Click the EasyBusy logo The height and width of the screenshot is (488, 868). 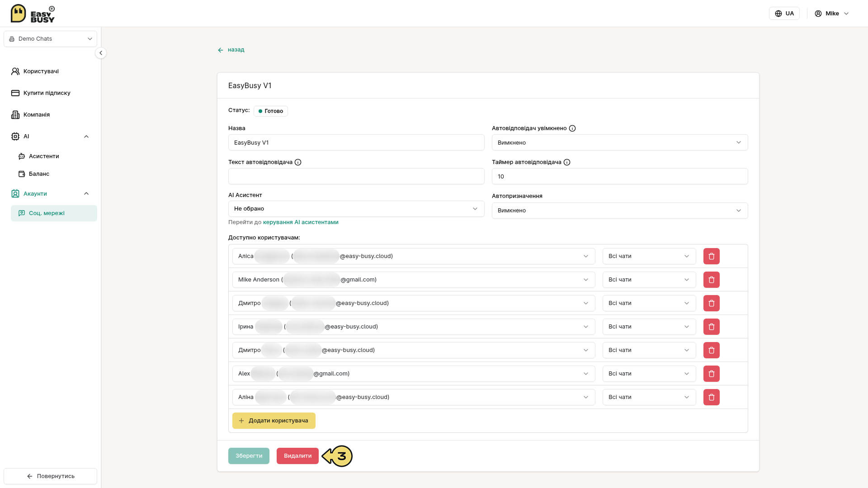pos(33,14)
